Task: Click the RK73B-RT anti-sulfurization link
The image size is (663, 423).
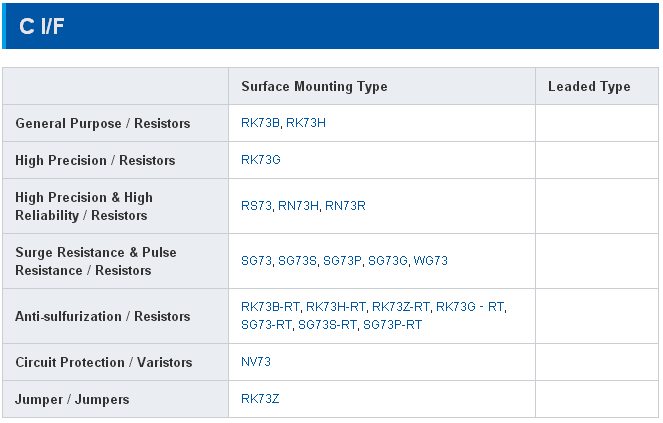Action: point(270,307)
